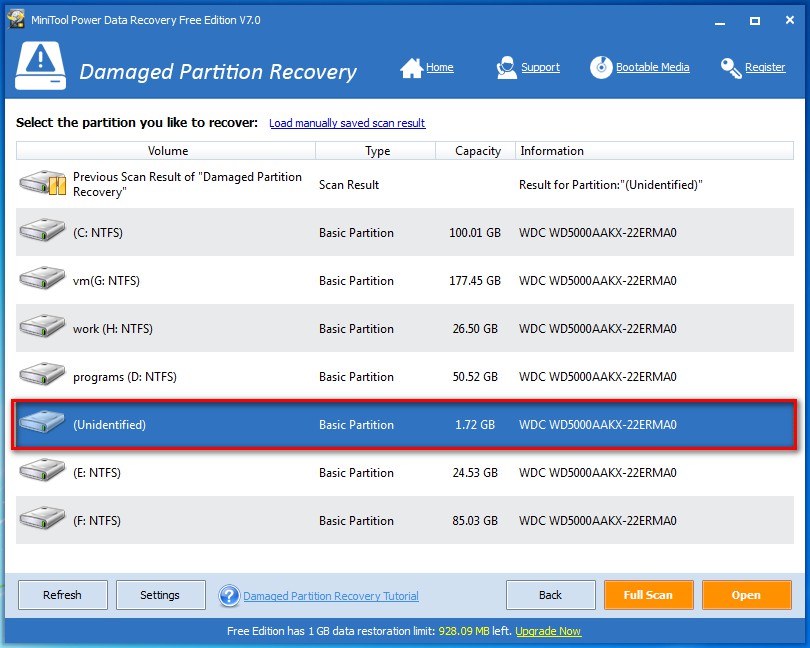Click the Back button
Viewport: 810px width, 648px height.
click(x=550, y=595)
